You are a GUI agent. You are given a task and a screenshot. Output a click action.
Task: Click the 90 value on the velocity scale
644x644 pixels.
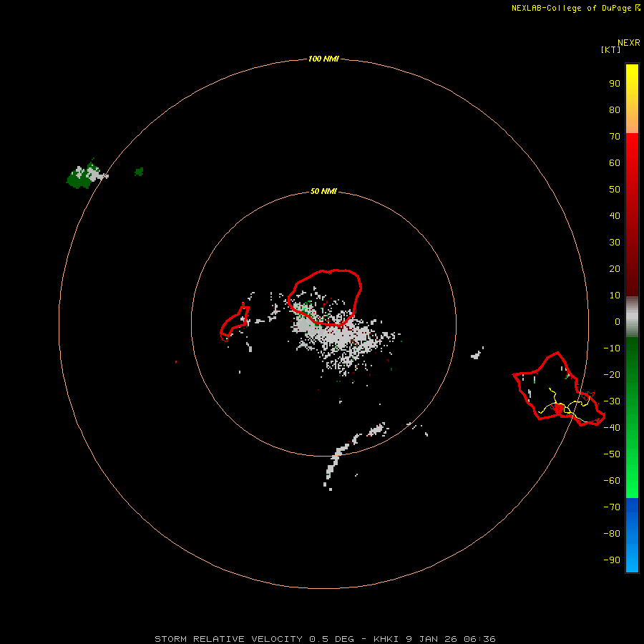click(x=615, y=84)
